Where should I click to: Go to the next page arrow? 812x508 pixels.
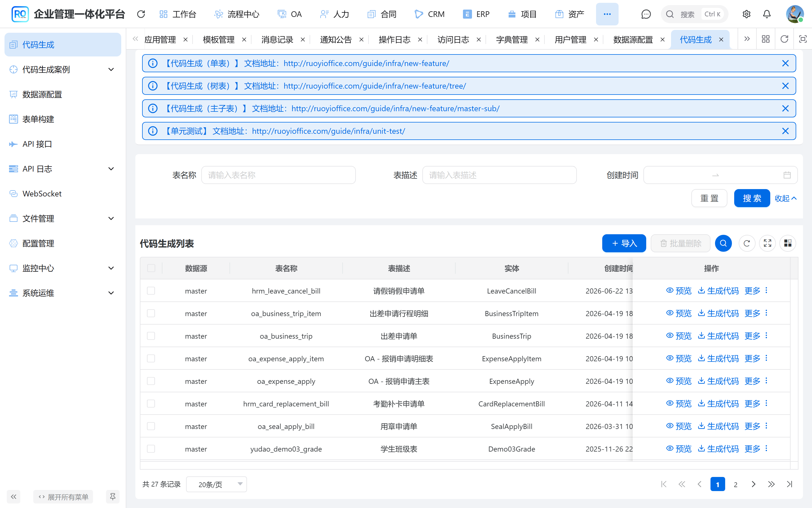753,484
